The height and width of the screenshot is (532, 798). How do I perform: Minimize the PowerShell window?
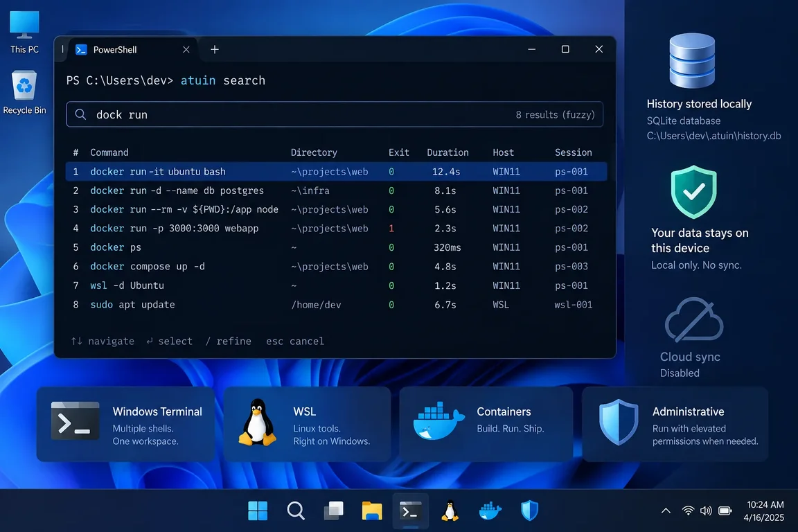pos(532,49)
